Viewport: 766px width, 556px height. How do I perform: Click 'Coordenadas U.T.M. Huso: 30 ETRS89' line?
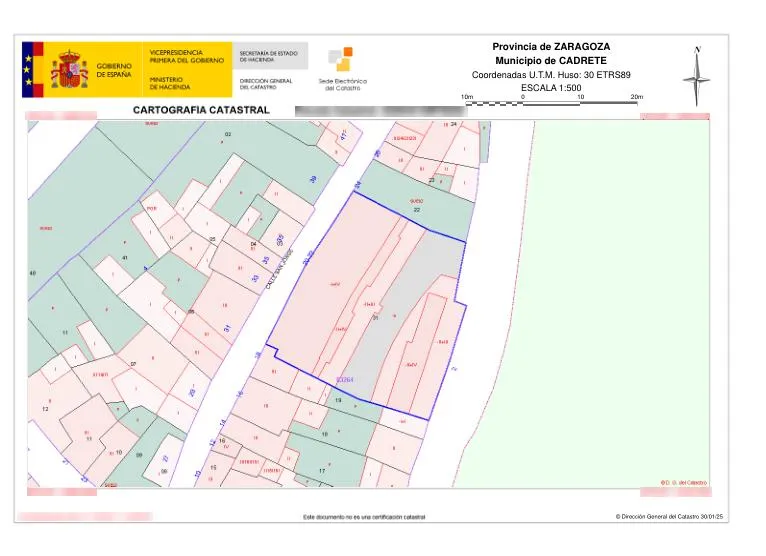[551, 75]
